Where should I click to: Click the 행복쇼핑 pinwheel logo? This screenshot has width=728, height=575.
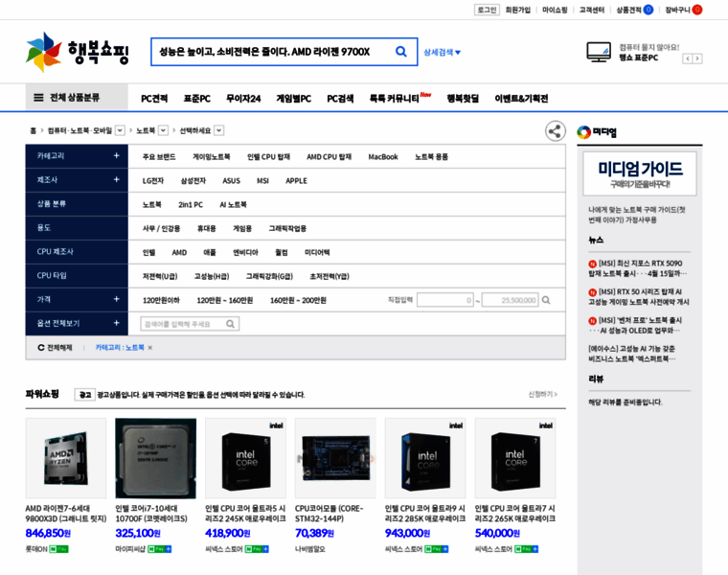44,52
